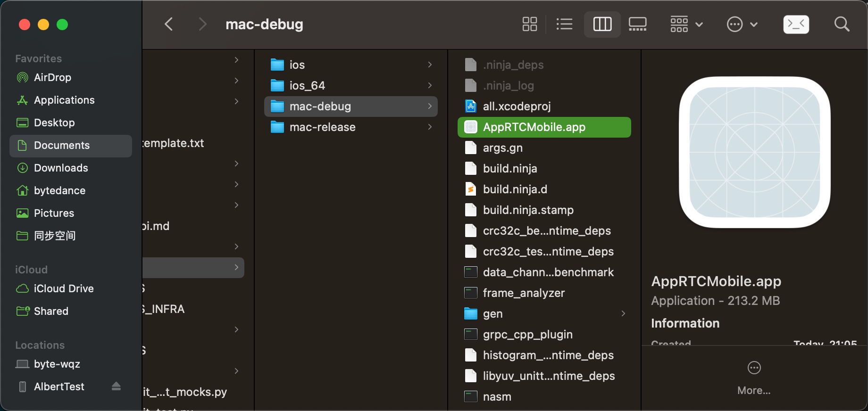The image size is (868, 411).
Task: Expand the gen folder chevron
Action: [x=623, y=313]
